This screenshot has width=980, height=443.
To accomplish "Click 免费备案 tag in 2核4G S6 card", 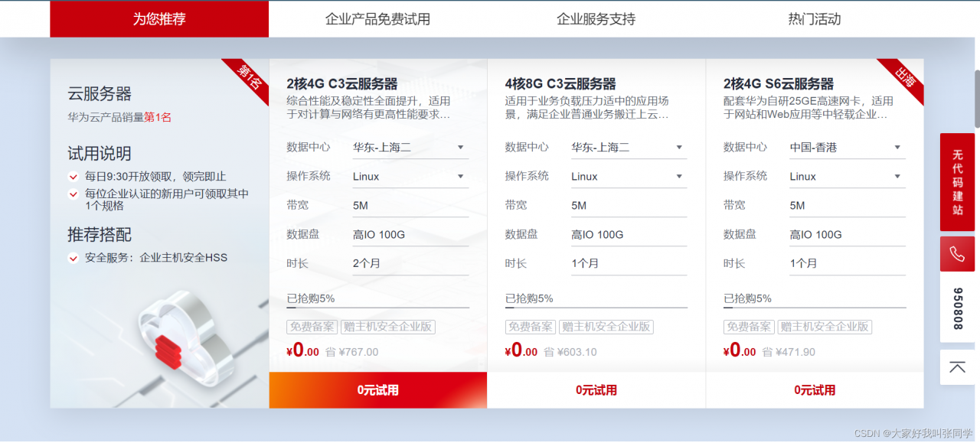I will point(749,327).
